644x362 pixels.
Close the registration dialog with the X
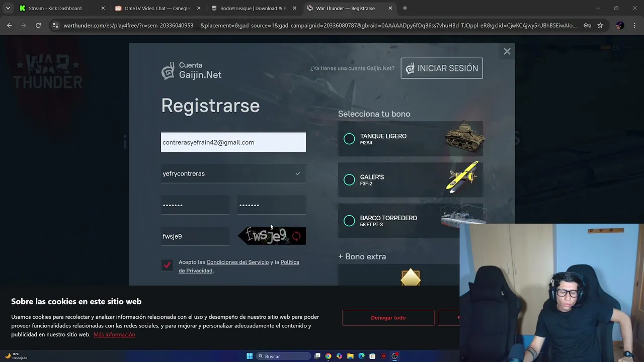pyautogui.click(x=507, y=51)
